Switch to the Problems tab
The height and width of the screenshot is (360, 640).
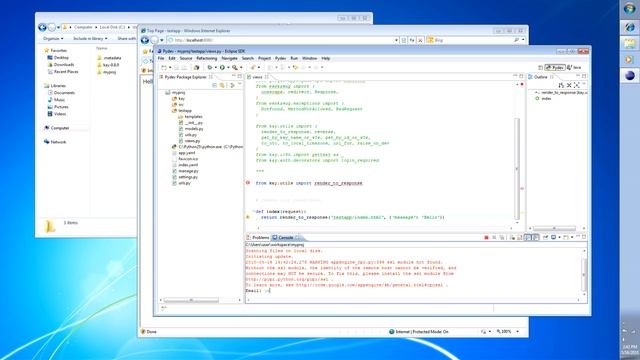click(x=258, y=238)
